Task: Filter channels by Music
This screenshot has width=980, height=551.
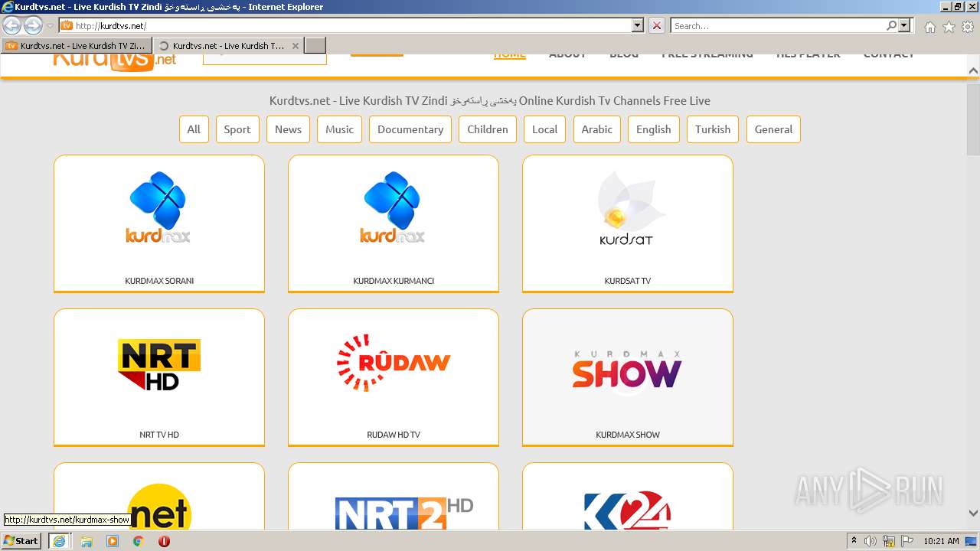Action: (x=339, y=129)
